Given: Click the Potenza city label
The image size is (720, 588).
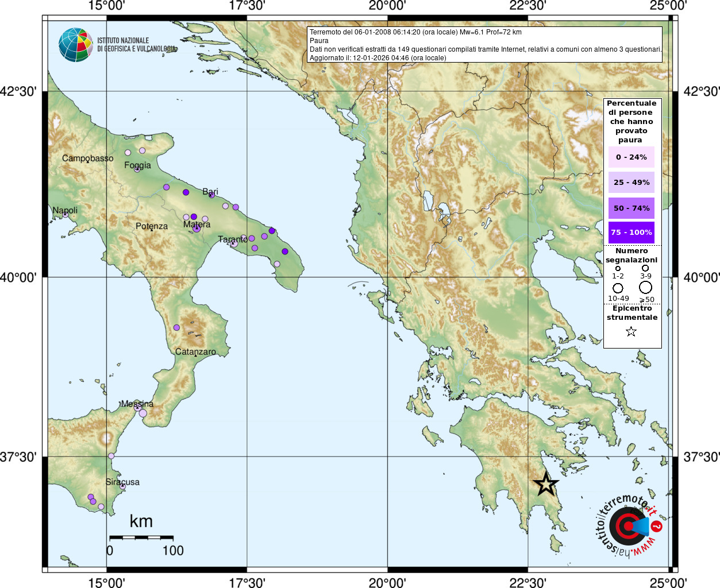Looking at the screenshot, I should coord(152,226).
